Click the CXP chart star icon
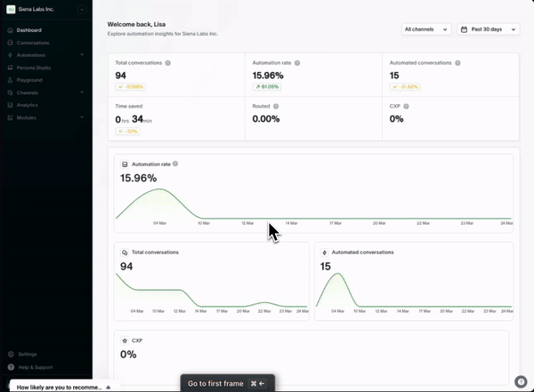This screenshot has width=534, height=392. 125,340
